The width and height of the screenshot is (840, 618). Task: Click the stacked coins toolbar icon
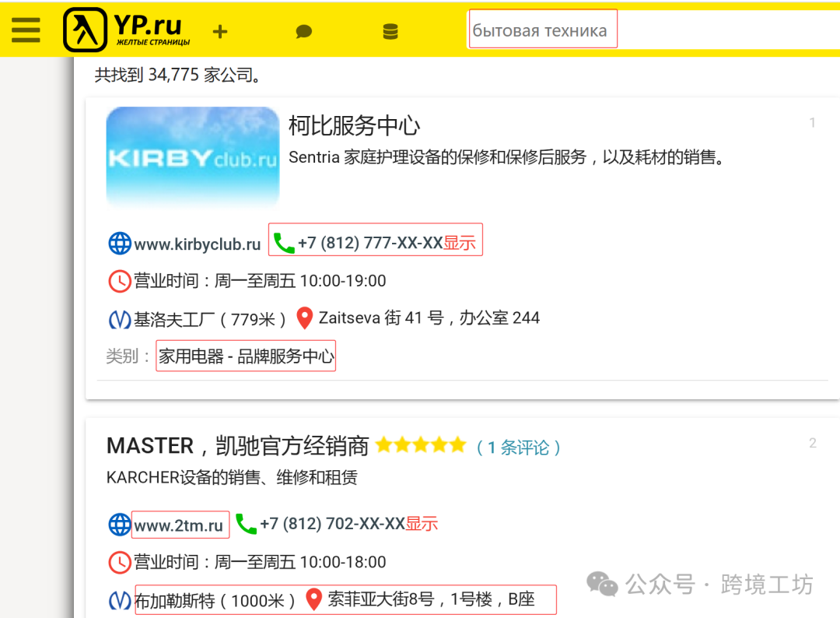390,30
